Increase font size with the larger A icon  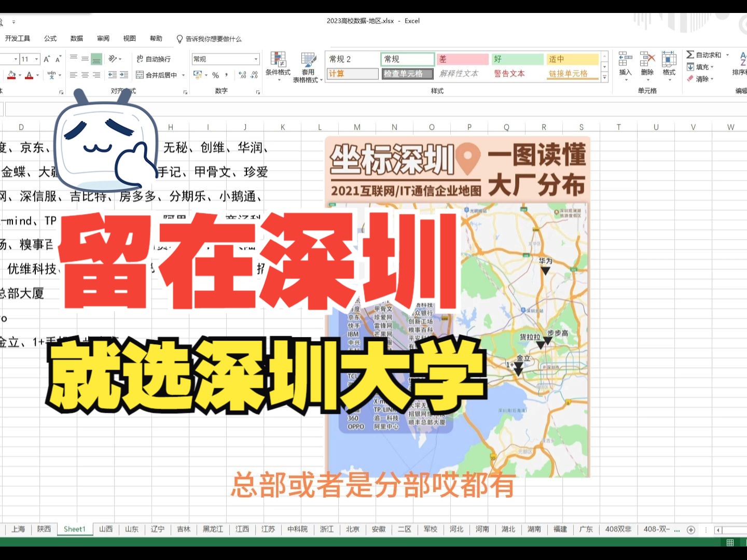click(47, 59)
